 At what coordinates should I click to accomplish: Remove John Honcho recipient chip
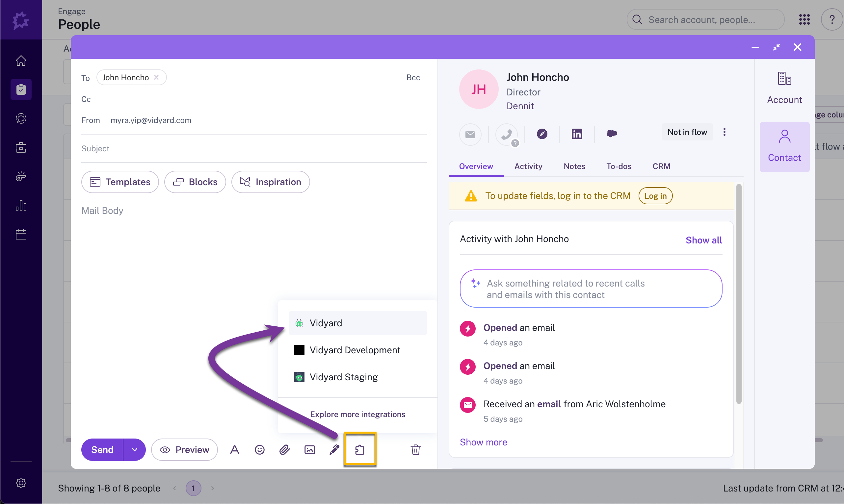click(x=156, y=77)
